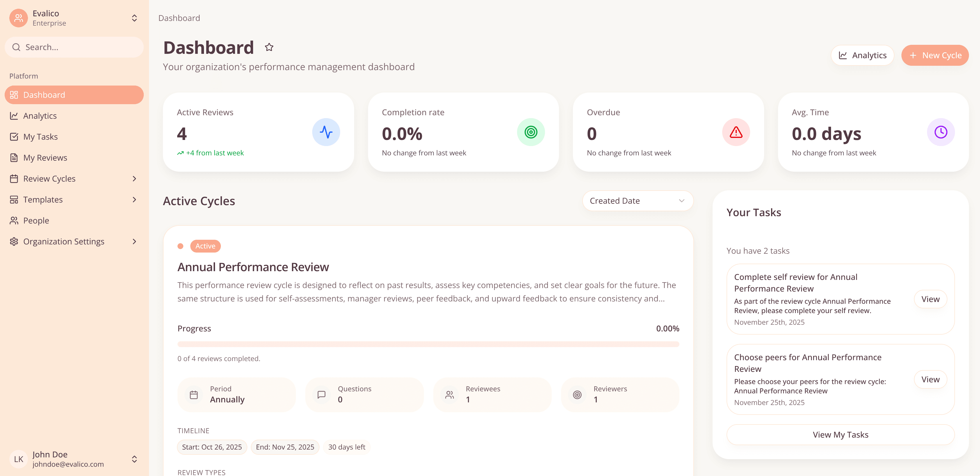Open the Analytics section from the sidebar
This screenshot has width=980, height=476.
(40, 115)
